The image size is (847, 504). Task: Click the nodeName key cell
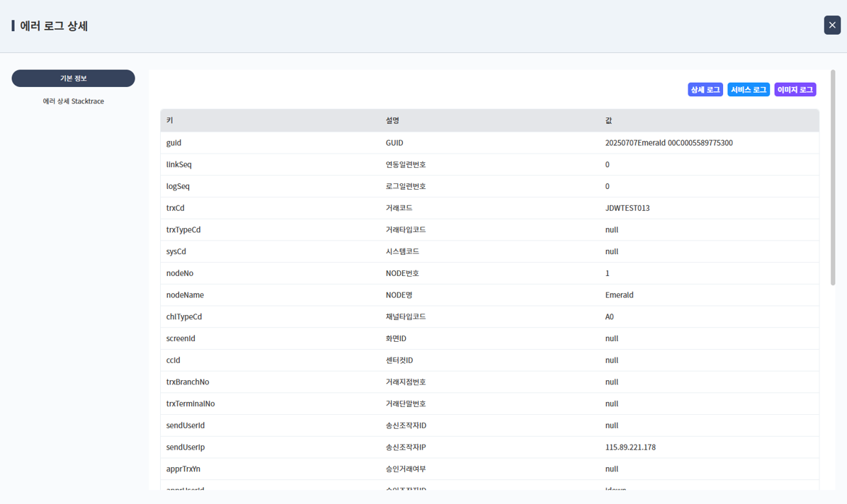(x=185, y=295)
